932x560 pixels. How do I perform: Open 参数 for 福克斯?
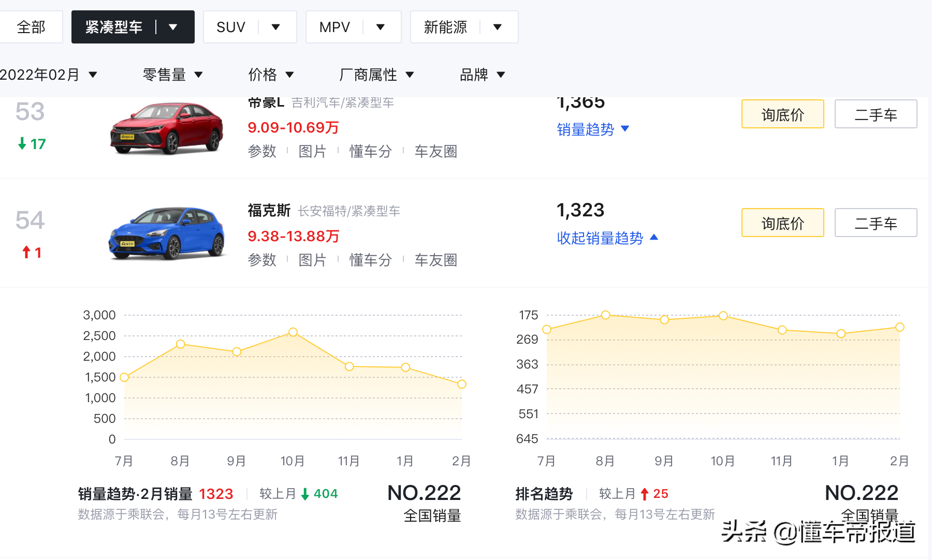(262, 260)
